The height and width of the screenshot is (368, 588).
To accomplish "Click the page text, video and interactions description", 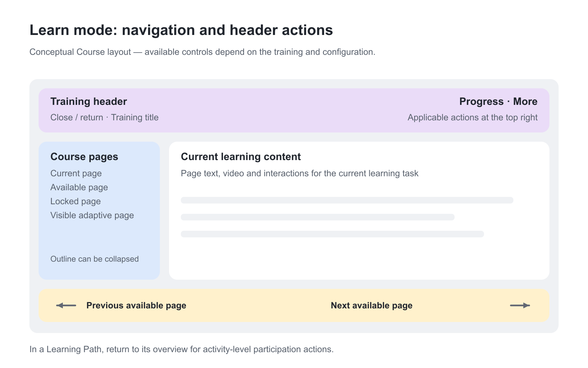I will pos(300,173).
